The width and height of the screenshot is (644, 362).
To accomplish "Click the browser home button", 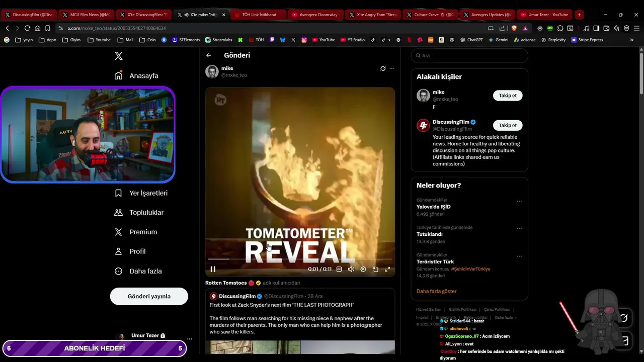I will 37,28.
